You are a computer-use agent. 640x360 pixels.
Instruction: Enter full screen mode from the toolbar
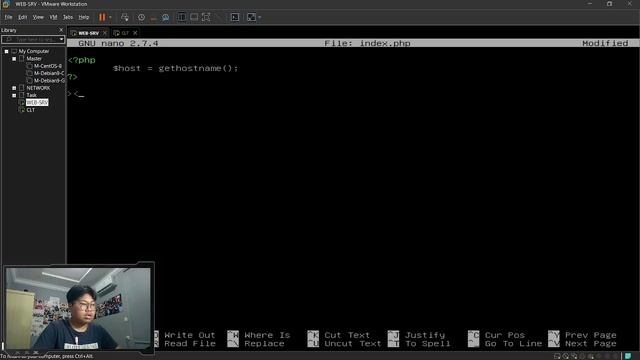(x=206, y=17)
